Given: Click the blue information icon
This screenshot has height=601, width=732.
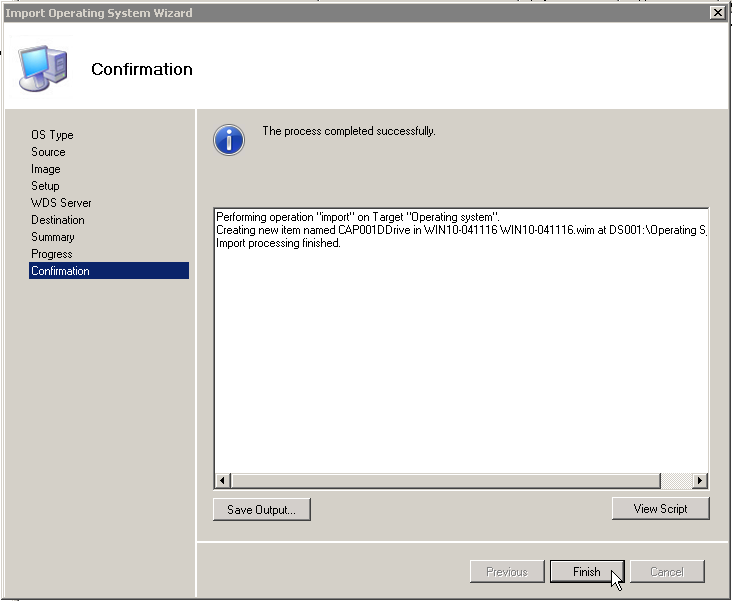Looking at the screenshot, I should point(229,140).
